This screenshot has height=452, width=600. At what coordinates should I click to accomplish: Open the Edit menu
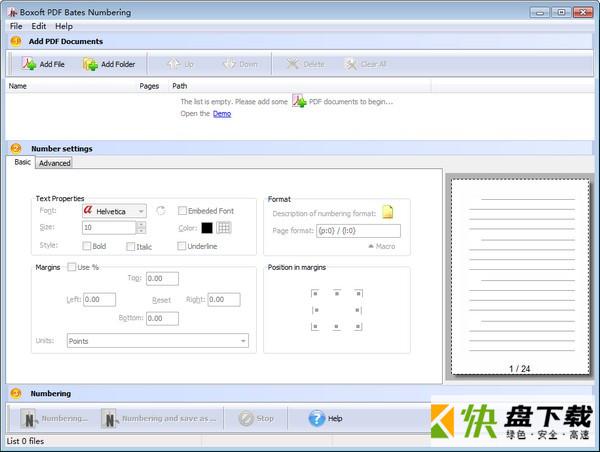tap(39, 26)
